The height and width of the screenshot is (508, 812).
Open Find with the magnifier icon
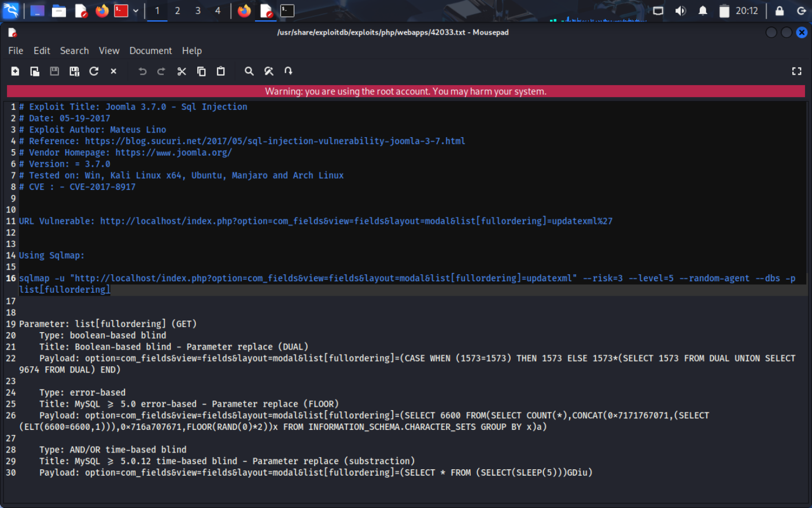(249, 71)
